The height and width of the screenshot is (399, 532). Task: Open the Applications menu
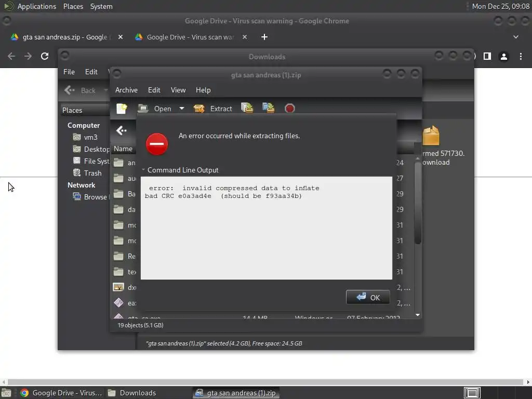37,6
